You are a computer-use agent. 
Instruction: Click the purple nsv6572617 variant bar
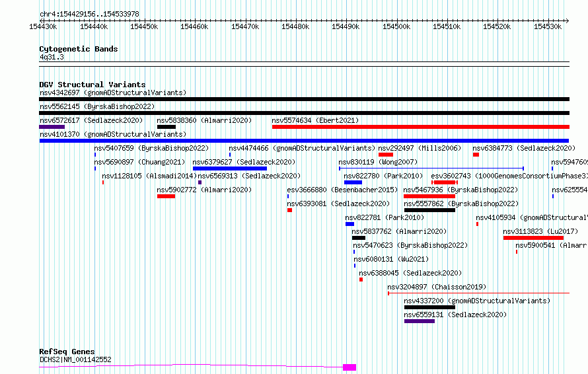tap(52, 127)
